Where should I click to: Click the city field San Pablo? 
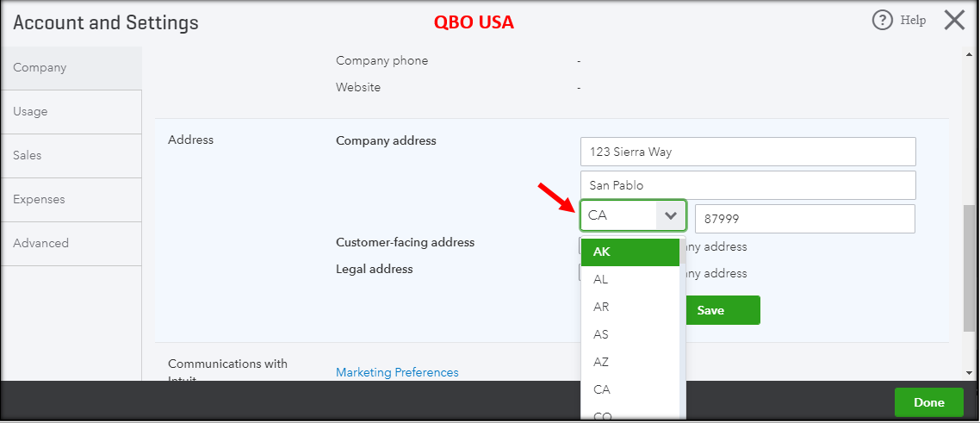pos(747,185)
